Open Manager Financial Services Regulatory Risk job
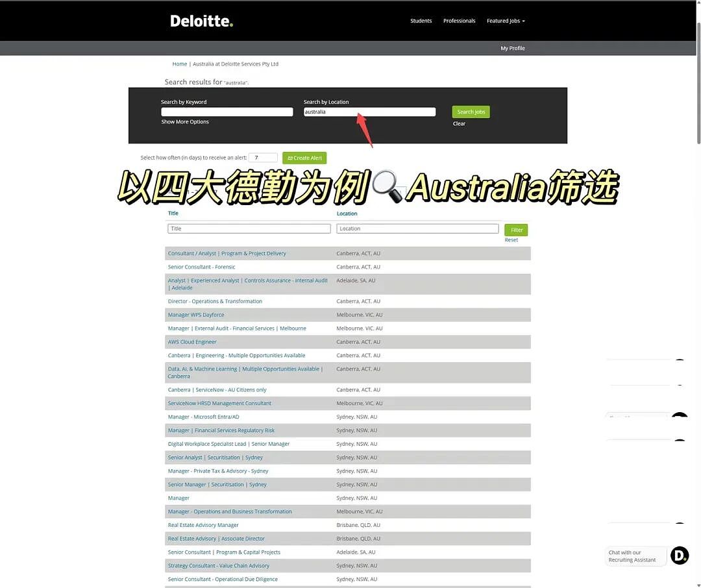Image resolution: width=701 pixels, height=588 pixels. pos(221,430)
